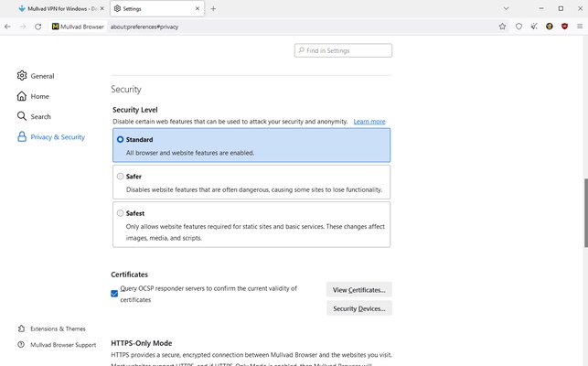The height and width of the screenshot is (366, 588).
Task: Bookmark this page with the star icon
Action: [503, 27]
